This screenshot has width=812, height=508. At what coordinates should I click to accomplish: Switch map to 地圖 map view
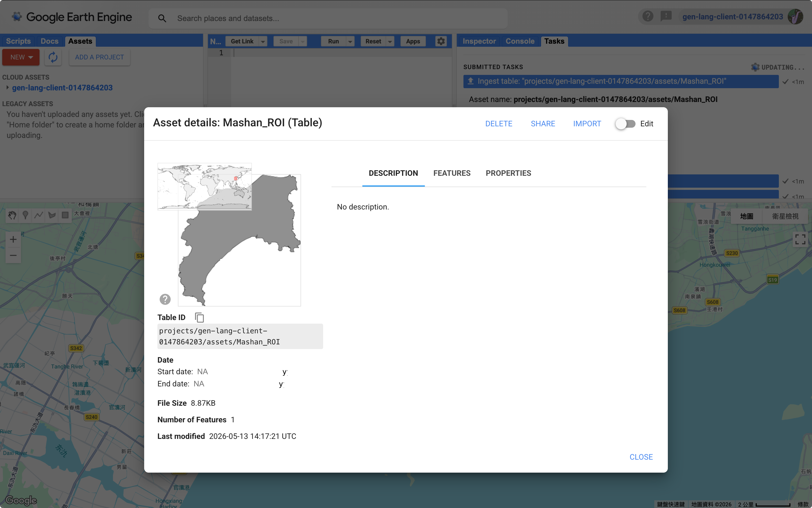pyautogui.click(x=746, y=216)
